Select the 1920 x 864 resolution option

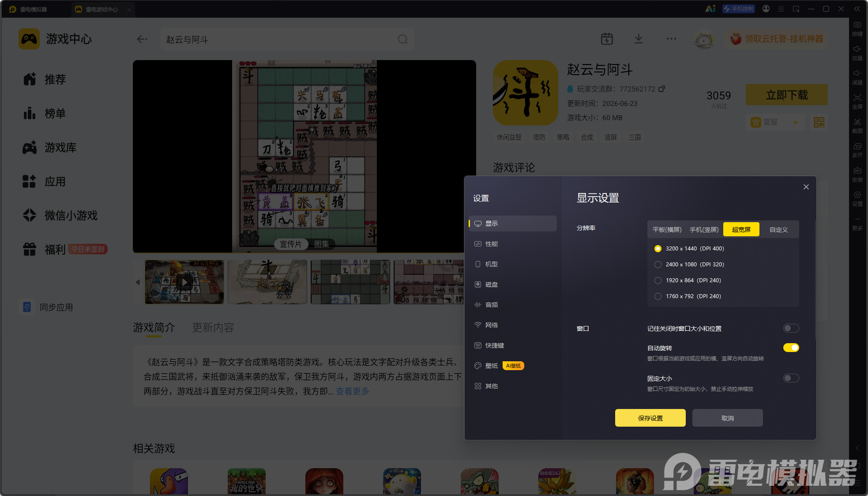(688, 280)
